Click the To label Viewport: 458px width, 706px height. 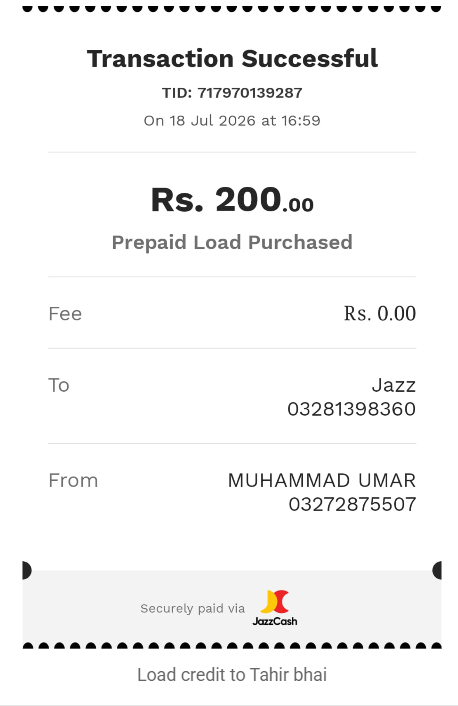(59, 385)
